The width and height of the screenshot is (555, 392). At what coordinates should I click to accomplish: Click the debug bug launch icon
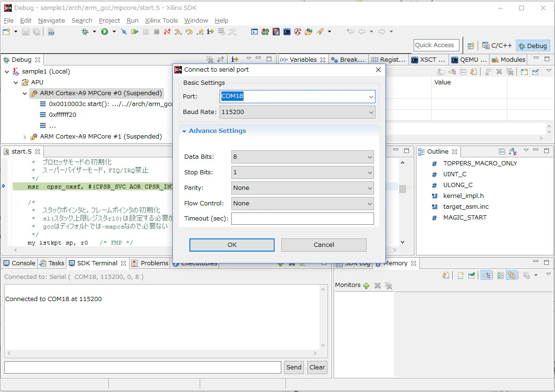[x=85, y=32]
